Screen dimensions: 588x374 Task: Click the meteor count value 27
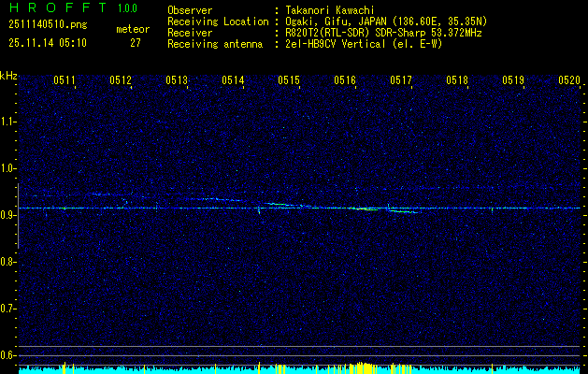(136, 43)
